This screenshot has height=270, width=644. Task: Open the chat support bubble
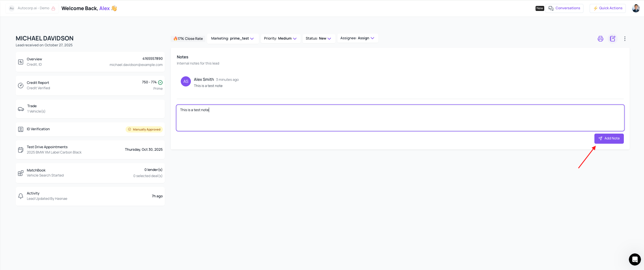pos(634,259)
